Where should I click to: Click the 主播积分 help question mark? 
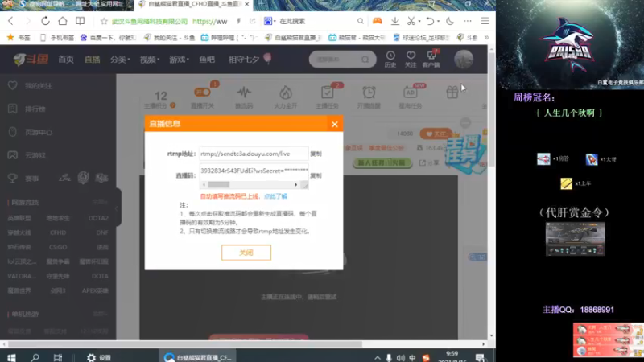[173, 105]
